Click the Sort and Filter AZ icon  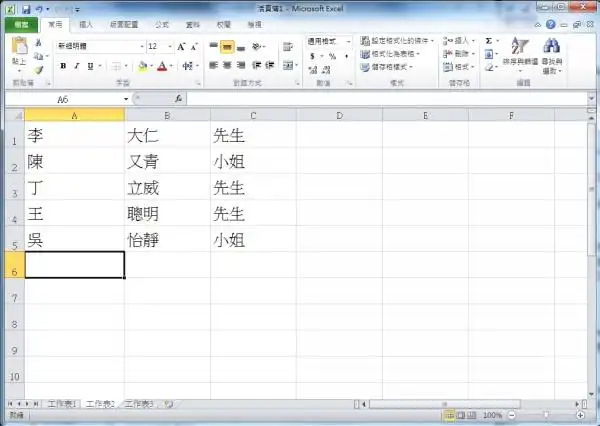(520, 46)
